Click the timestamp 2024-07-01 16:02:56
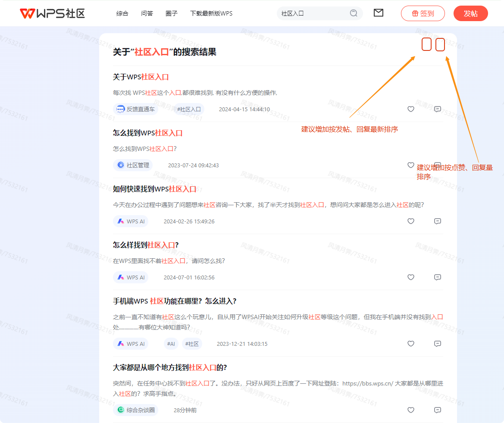 pos(189,277)
